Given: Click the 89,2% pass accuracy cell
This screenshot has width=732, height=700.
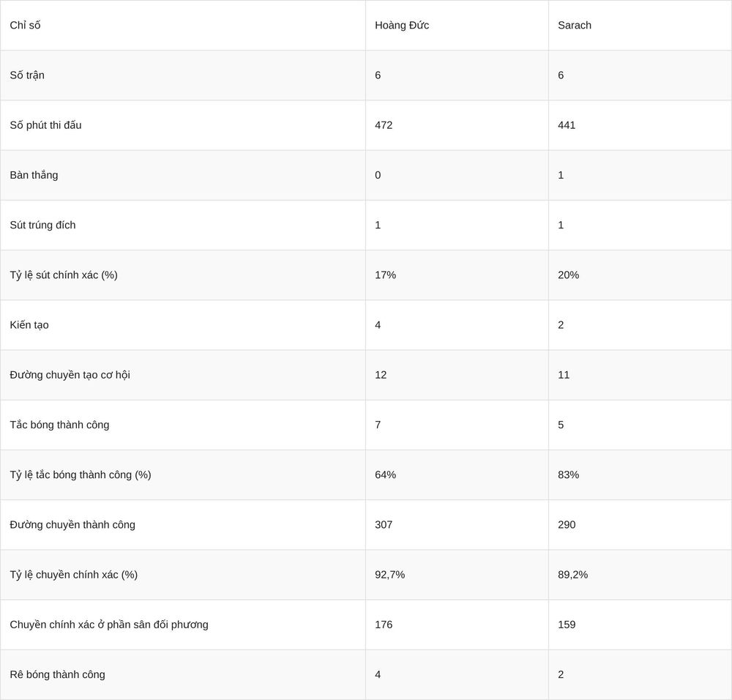Looking at the screenshot, I should point(573,575).
